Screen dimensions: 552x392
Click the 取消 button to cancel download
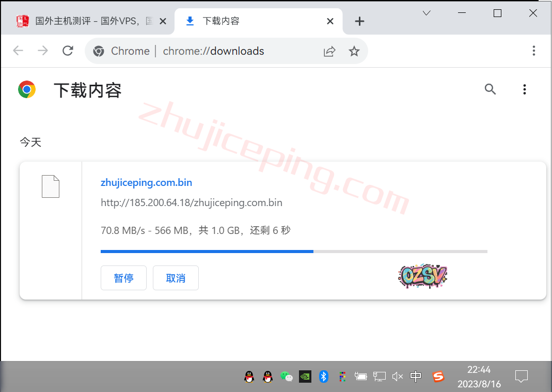point(176,278)
